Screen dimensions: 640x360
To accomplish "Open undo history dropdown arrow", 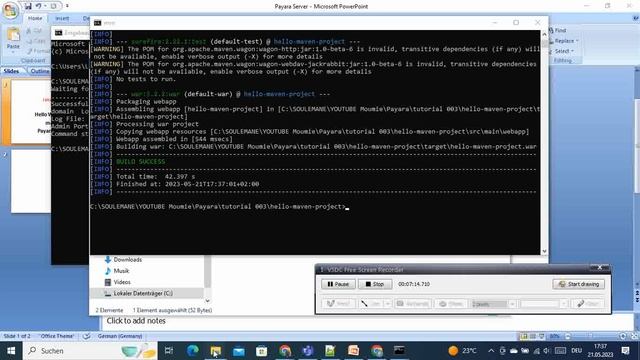I will 45,6.
